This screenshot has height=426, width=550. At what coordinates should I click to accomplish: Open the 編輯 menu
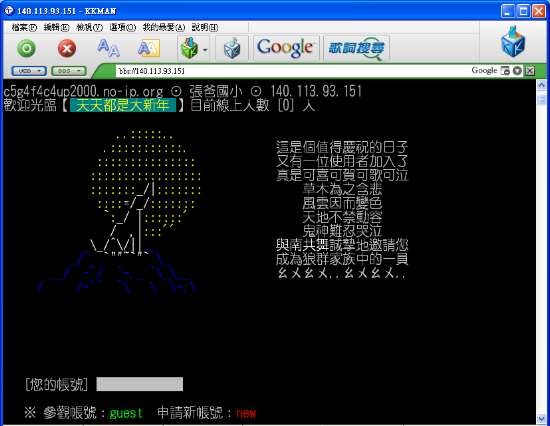[56, 27]
